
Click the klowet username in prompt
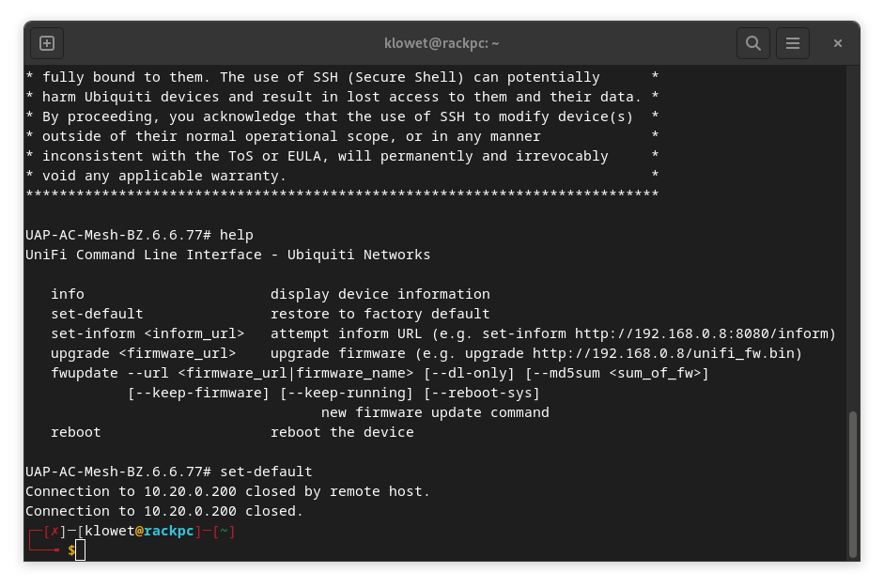109,532
